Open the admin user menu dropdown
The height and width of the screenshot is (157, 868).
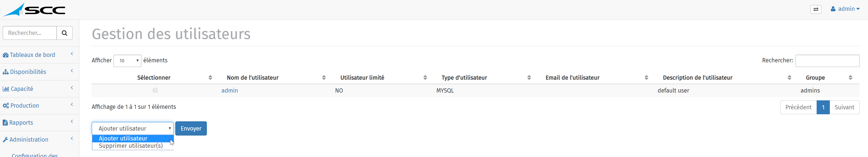click(x=845, y=9)
